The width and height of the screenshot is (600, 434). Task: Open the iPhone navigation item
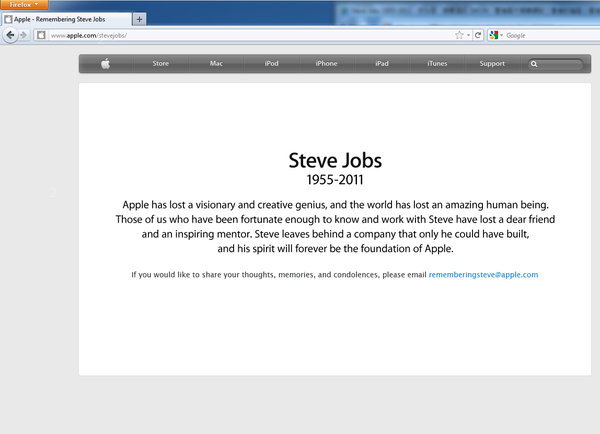point(326,64)
